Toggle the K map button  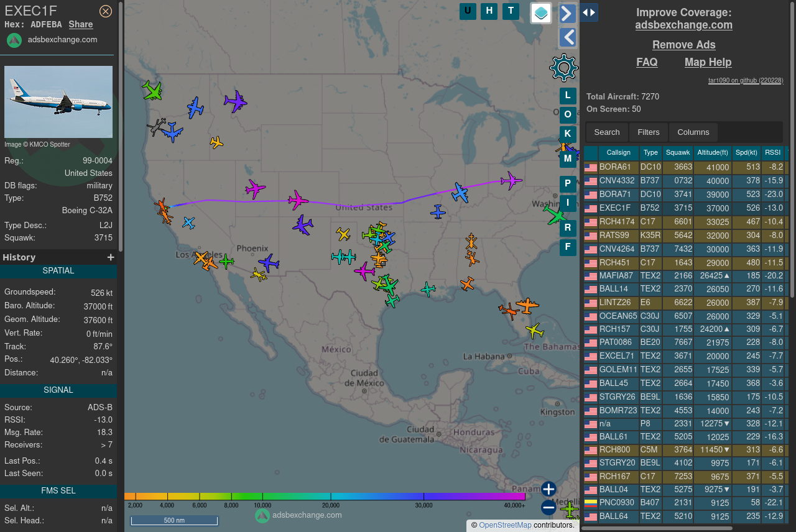(x=568, y=134)
